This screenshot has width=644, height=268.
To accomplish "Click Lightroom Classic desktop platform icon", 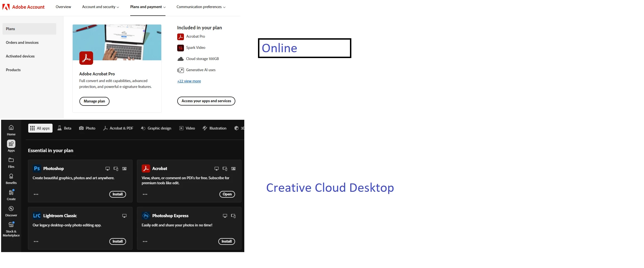I will point(124,216).
